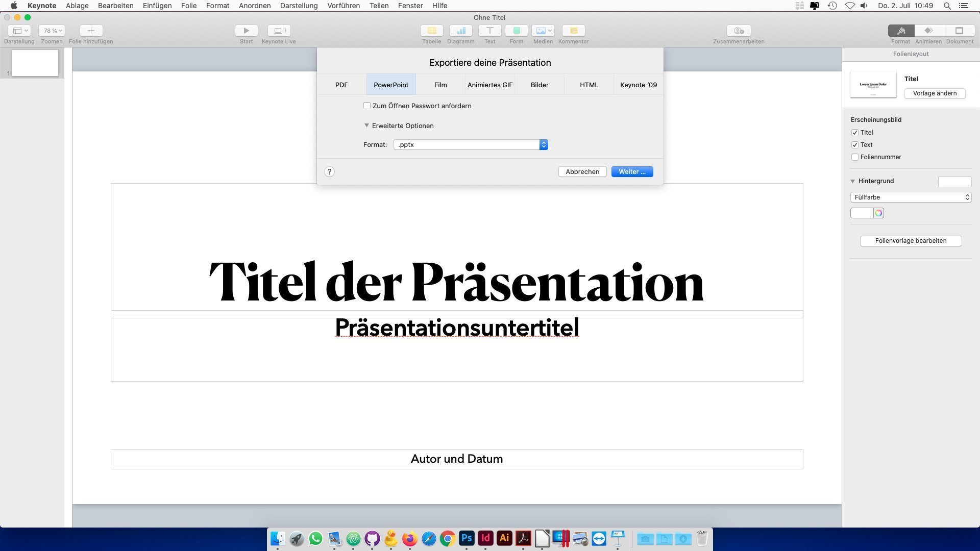The height and width of the screenshot is (551, 980).
Task: Insert a table via Tabelle icon
Action: 431,31
